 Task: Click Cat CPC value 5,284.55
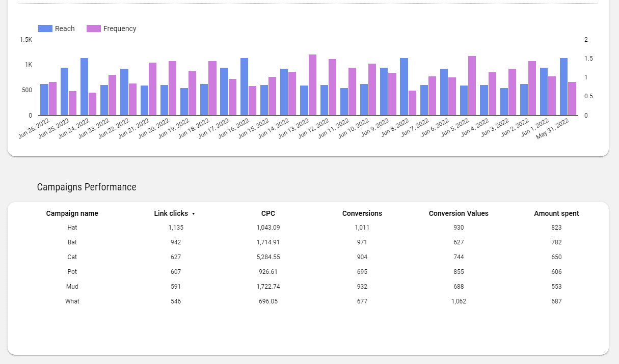268,257
